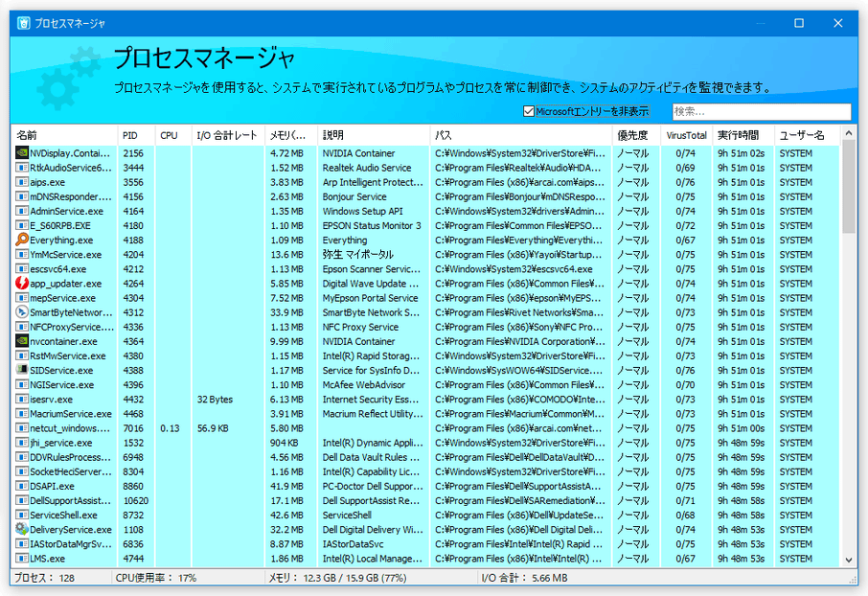The width and height of the screenshot is (868, 596).
Task: Click the DSAPI.exe process icon
Action: pos(22,486)
